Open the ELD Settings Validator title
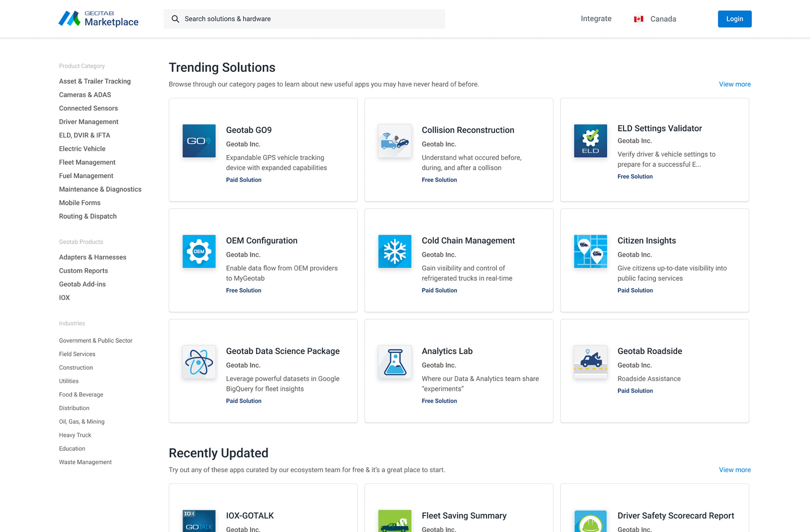The height and width of the screenshot is (532, 810). click(x=660, y=128)
